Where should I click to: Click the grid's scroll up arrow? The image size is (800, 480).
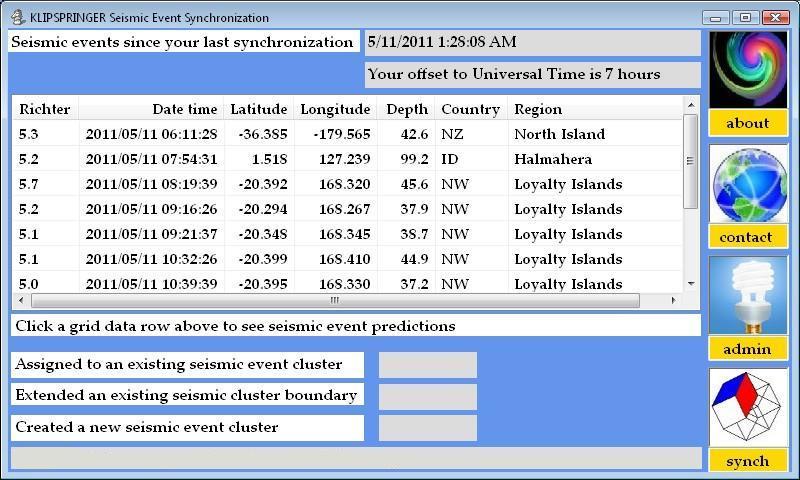690,104
